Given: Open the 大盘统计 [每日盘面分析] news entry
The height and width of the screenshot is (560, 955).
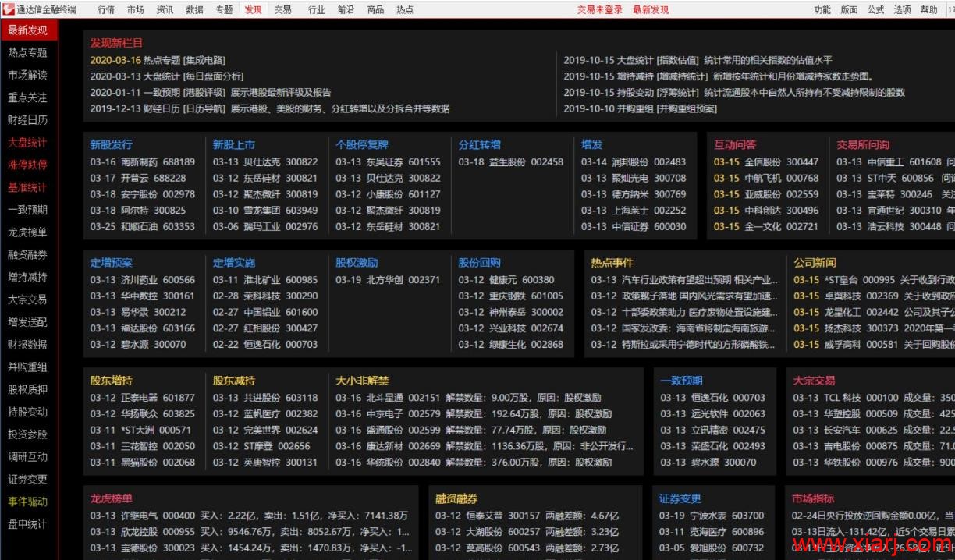Looking at the screenshot, I should click(x=166, y=76).
